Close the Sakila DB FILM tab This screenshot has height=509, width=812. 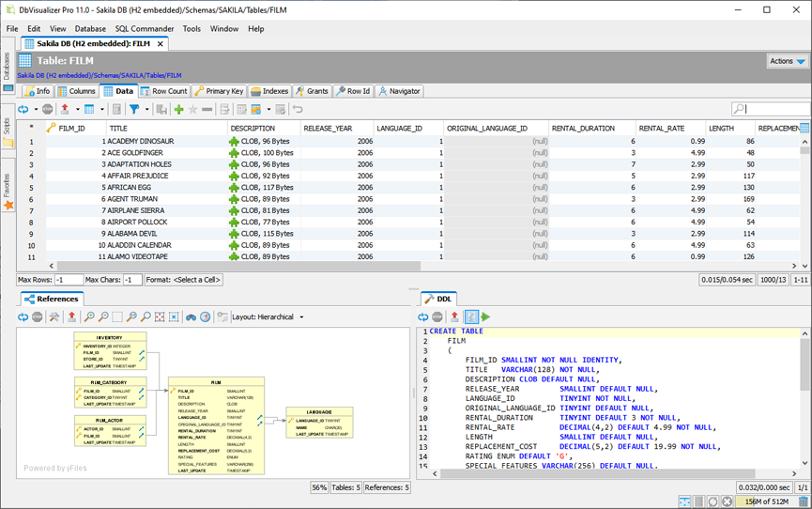point(160,44)
